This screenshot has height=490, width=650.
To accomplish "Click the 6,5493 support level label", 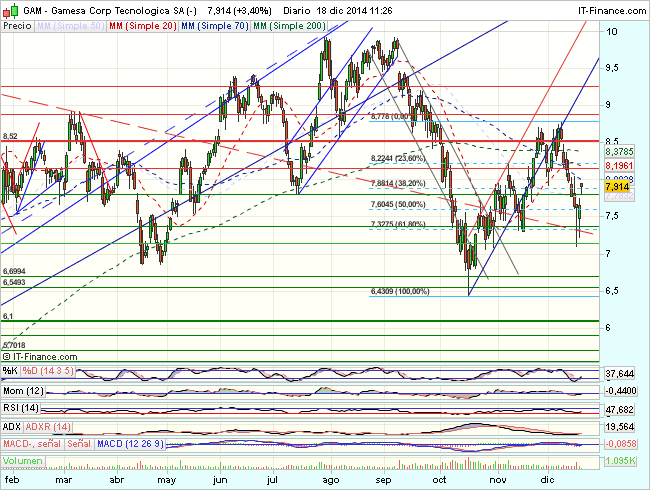I will [14, 282].
